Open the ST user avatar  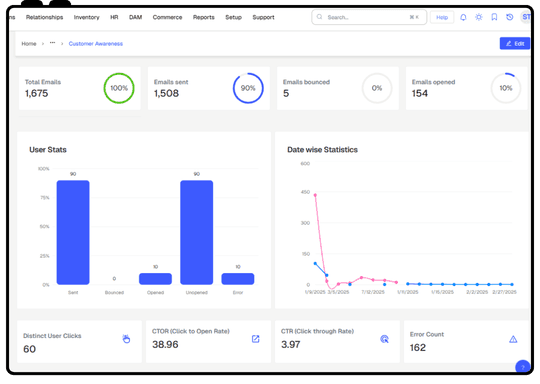point(525,17)
